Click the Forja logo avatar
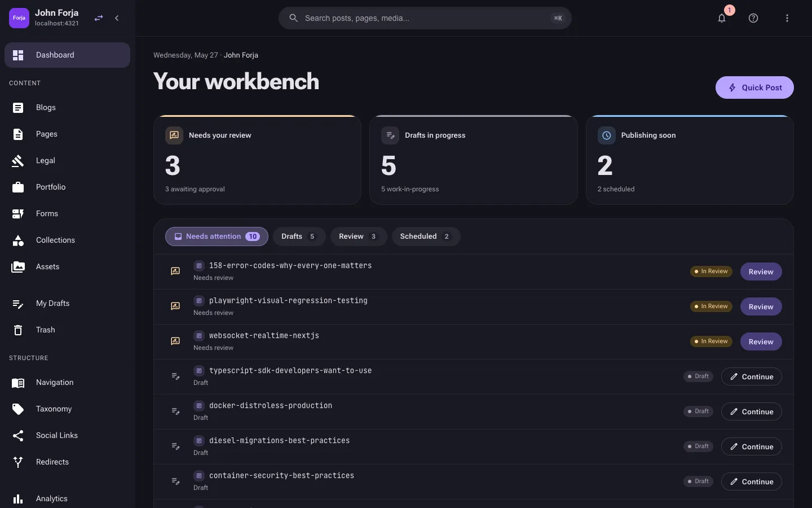This screenshot has height=508, width=812. [19, 18]
